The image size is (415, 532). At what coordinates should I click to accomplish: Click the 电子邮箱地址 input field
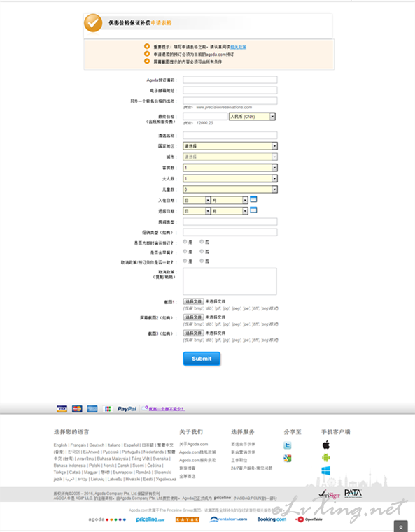pyautogui.click(x=230, y=90)
